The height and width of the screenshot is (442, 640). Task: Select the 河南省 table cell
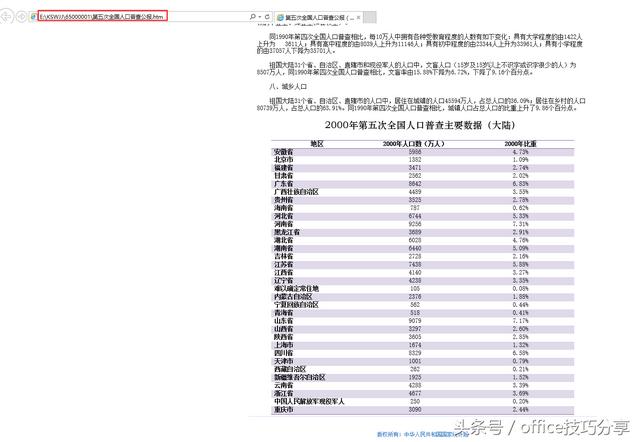pyautogui.click(x=283, y=224)
